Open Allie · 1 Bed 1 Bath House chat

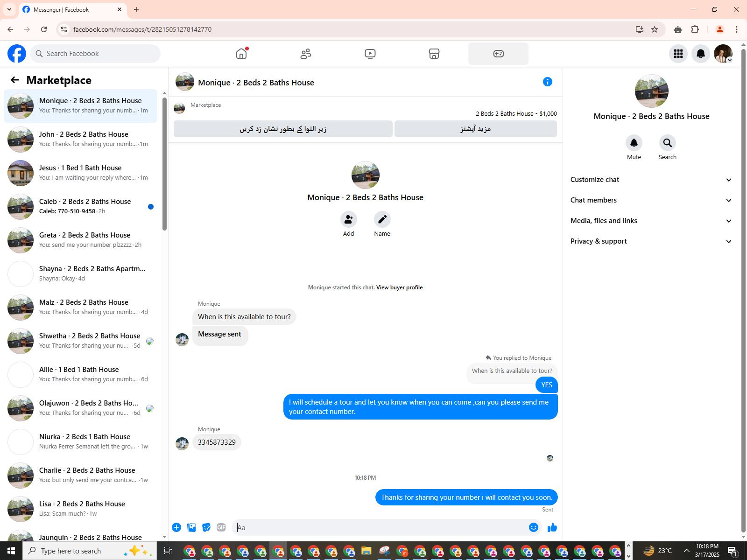click(80, 375)
